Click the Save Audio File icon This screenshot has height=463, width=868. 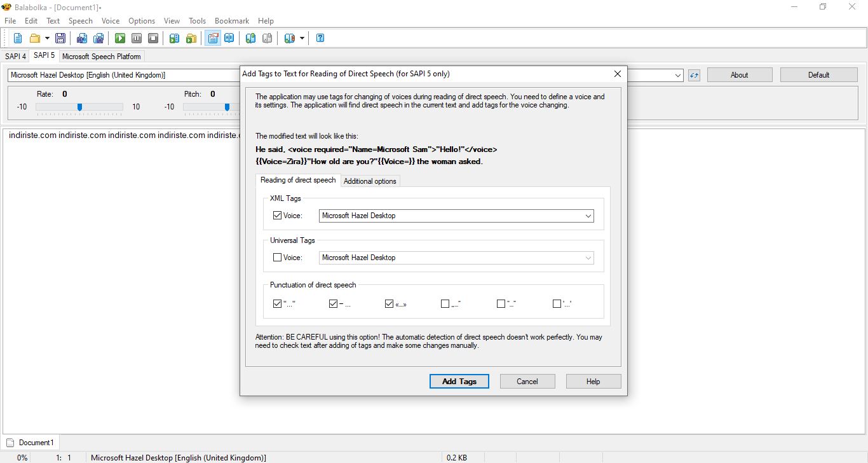82,38
